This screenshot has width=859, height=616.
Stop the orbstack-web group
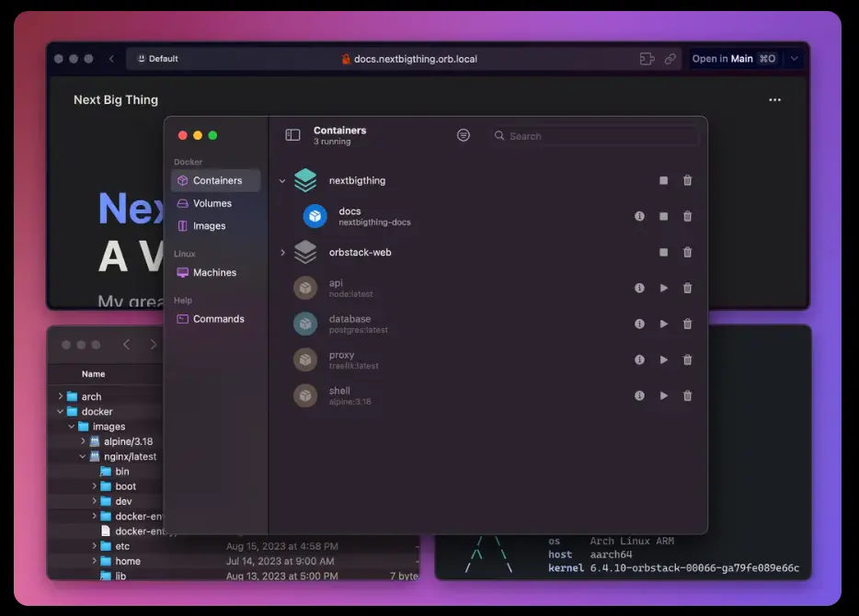[663, 253]
